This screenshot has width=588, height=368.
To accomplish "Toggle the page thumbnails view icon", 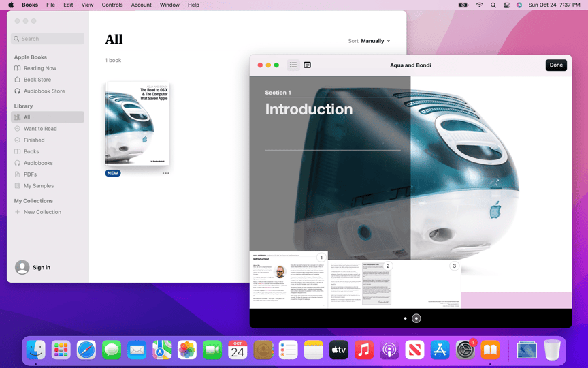I will click(x=307, y=65).
